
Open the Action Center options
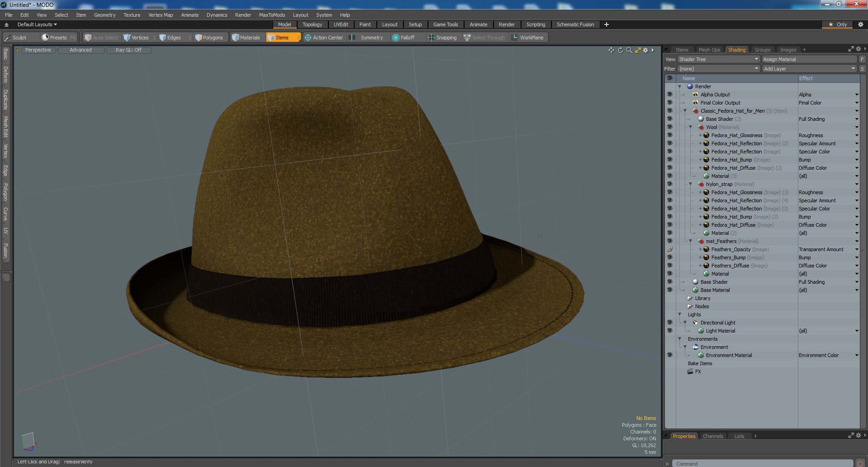pyautogui.click(x=324, y=38)
